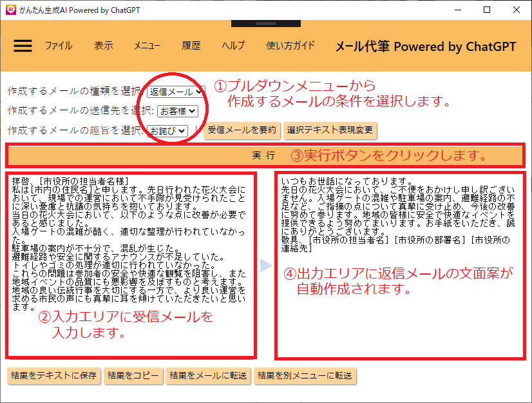Click 結果をテキストに保存 button

tap(53, 376)
